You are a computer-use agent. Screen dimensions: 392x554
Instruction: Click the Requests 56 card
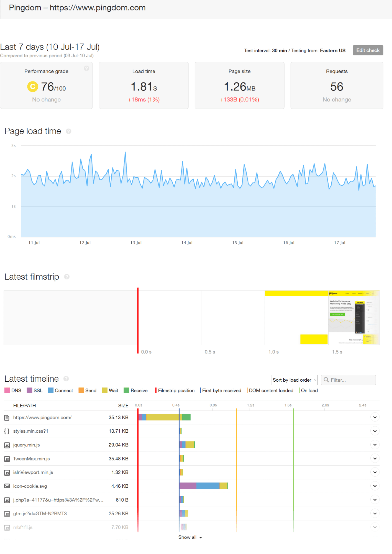coord(337,86)
